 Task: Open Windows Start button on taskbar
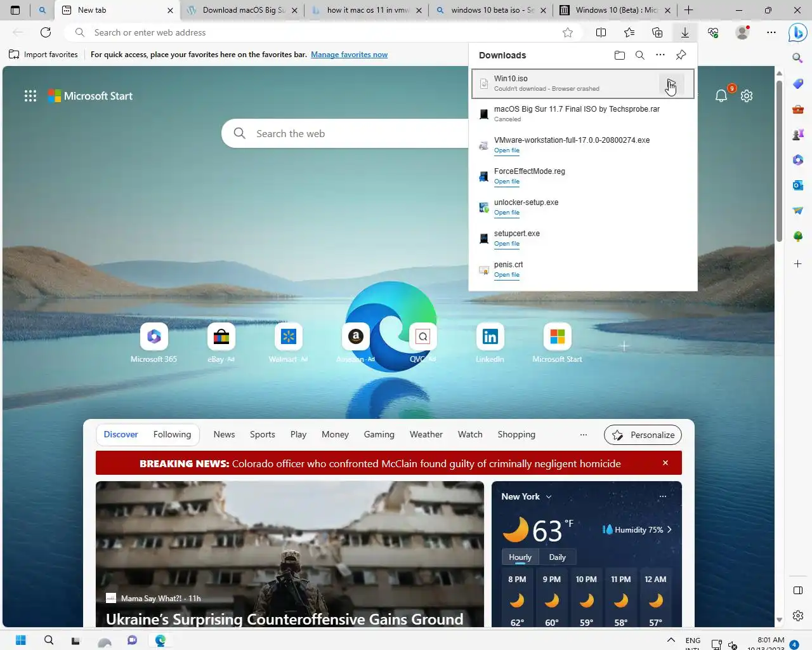pyautogui.click(x=20, y=640)
